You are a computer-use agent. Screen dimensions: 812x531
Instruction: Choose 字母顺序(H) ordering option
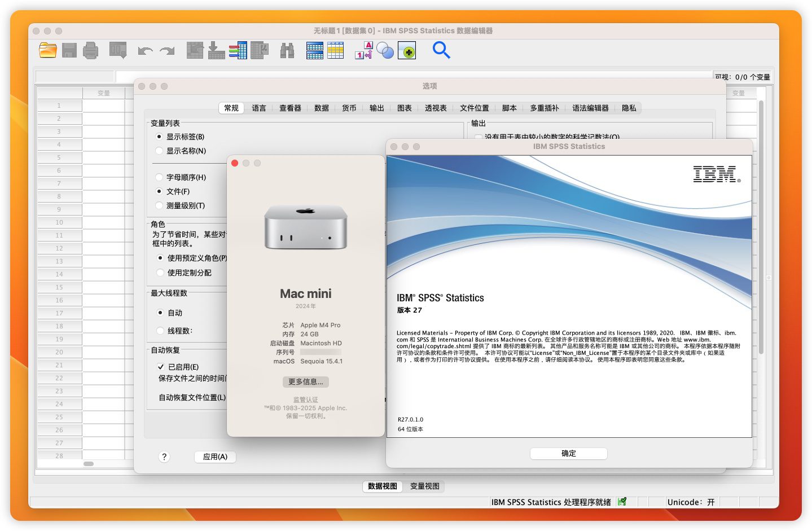click(159, 177)
